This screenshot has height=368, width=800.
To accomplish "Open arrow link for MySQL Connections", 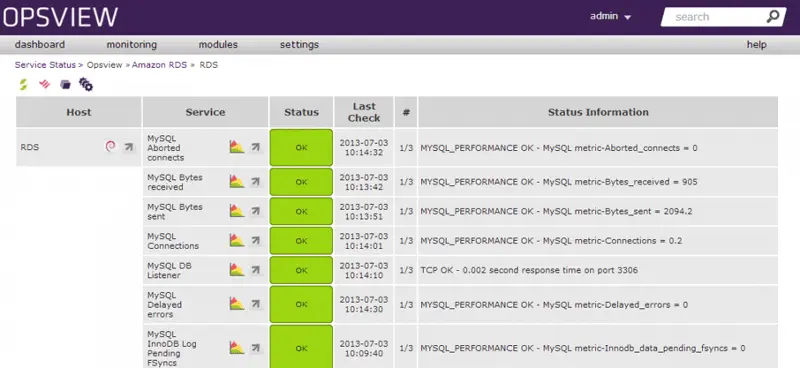I will tap(256, 240).
